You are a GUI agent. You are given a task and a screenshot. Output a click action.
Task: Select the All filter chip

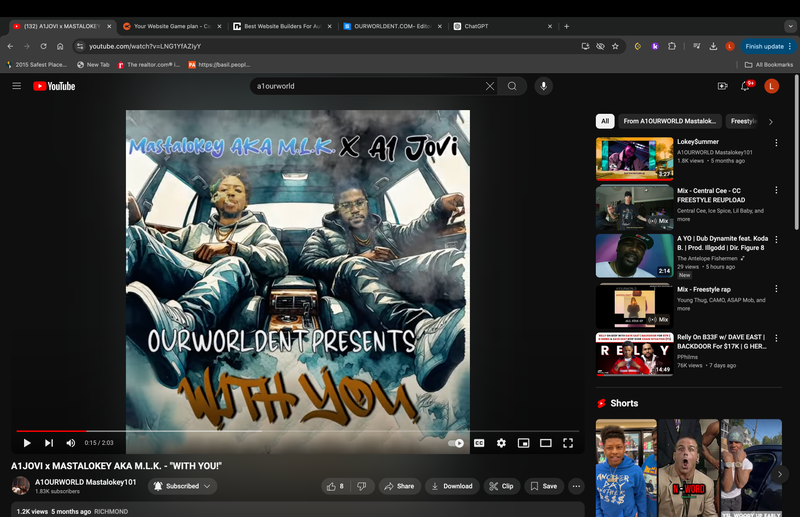coord(605,121)
